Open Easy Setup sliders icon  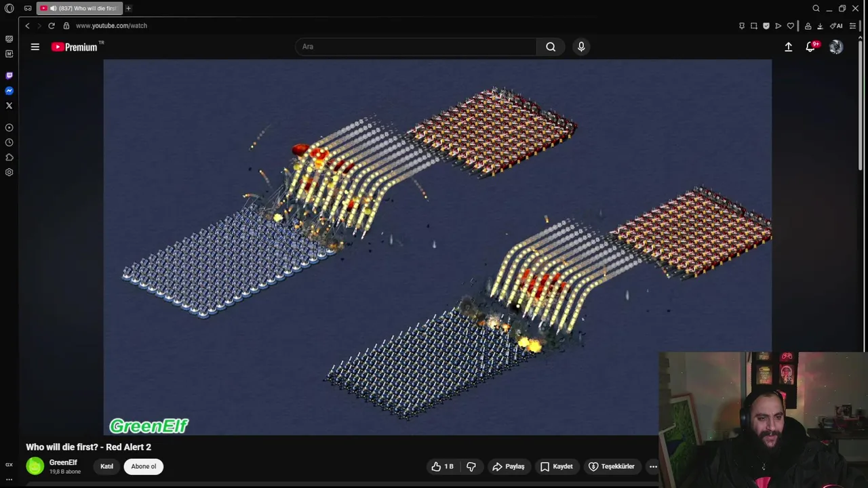[x=852, y=26]
